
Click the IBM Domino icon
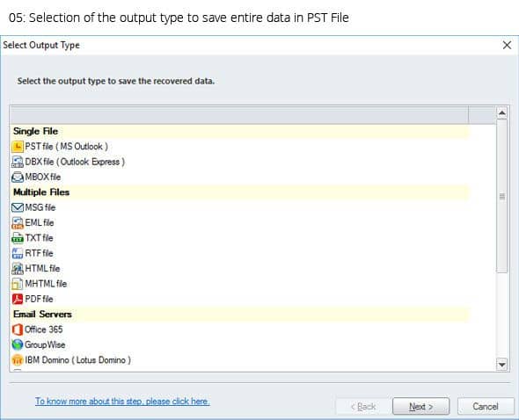18,359
